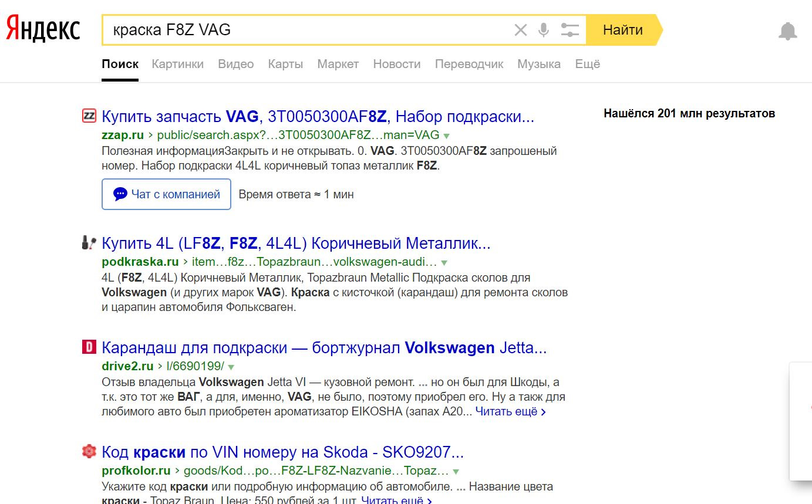Viewport: 812px width, 504px height.
Task: Expand dropdown arrow next to profkolor.ru URL
Action: tap(456, 471)
